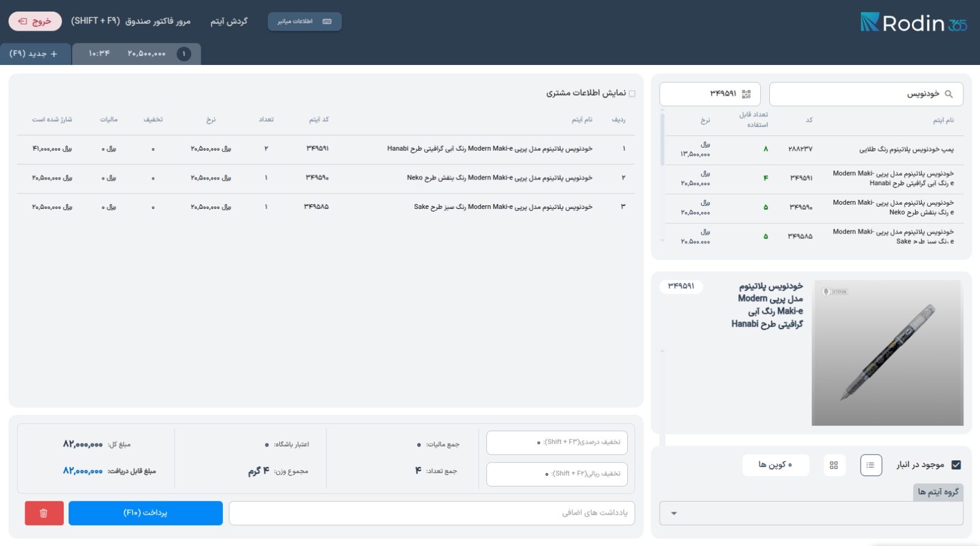
Task: Click the خروج exit button
Action: [35, 21]
